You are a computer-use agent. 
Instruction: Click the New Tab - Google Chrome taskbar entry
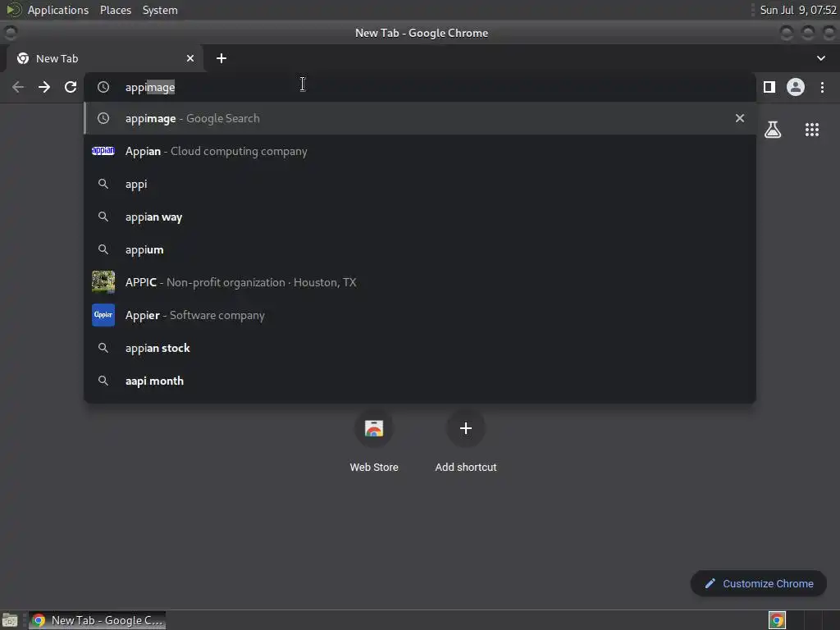97,620
